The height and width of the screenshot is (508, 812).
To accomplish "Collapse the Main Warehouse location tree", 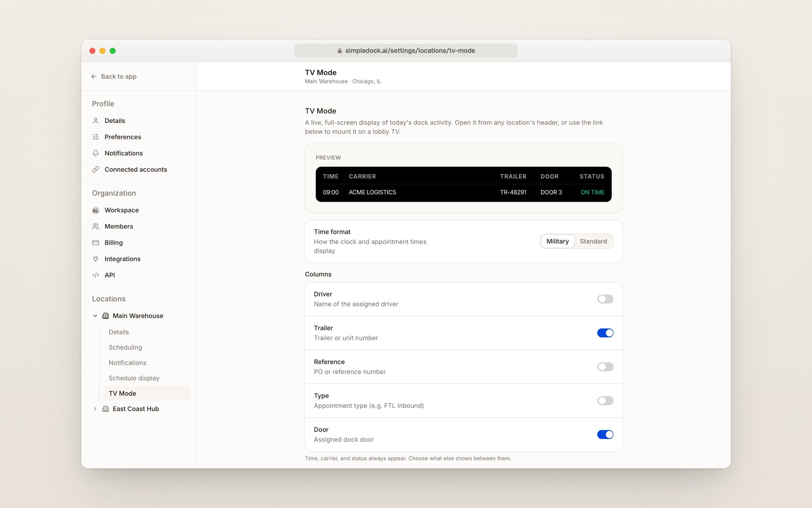I will click(x=95, y=316).
